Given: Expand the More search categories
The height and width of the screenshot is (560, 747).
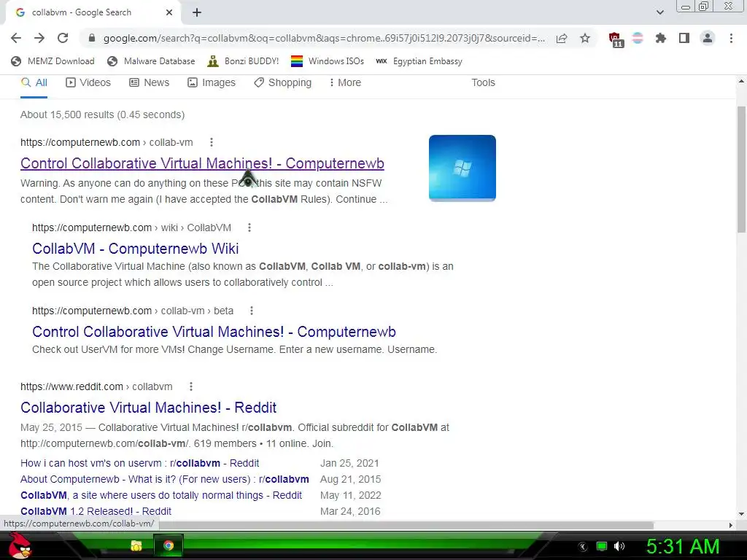Looking at the screenshot, I should coord(345,83).
